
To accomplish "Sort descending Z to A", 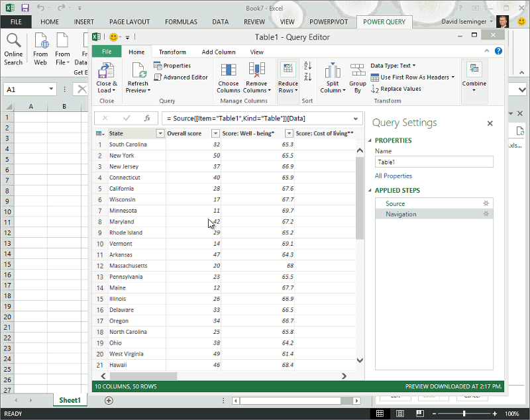I will (x=307, y=77).
